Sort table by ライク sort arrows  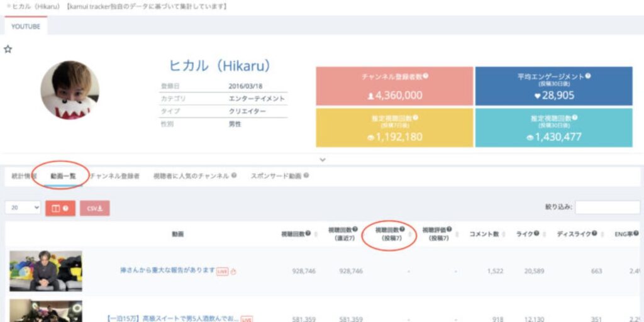(x=544, y=234)
